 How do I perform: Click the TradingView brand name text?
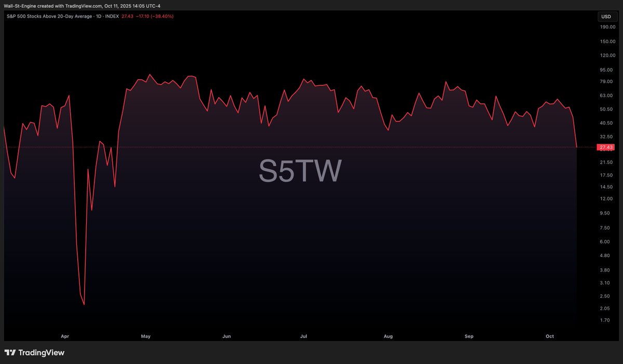click(42, 353)
